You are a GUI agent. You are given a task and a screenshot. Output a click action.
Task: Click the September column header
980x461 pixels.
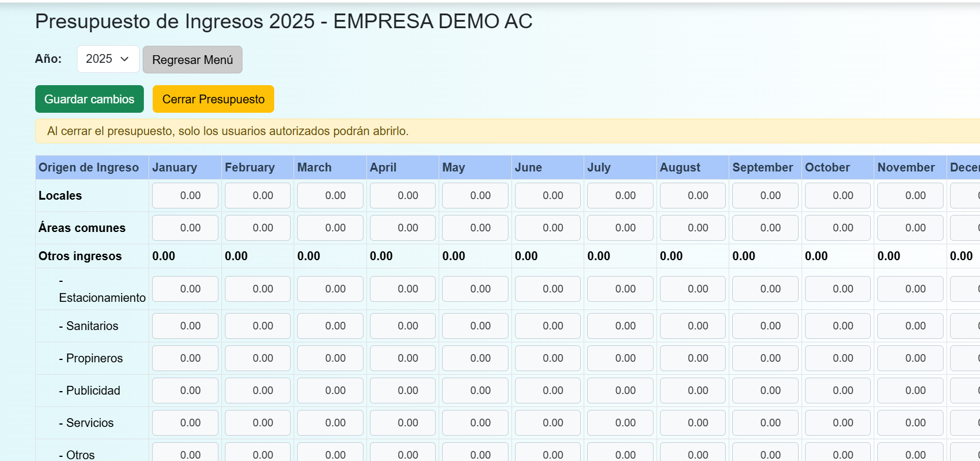pos(762,167)
